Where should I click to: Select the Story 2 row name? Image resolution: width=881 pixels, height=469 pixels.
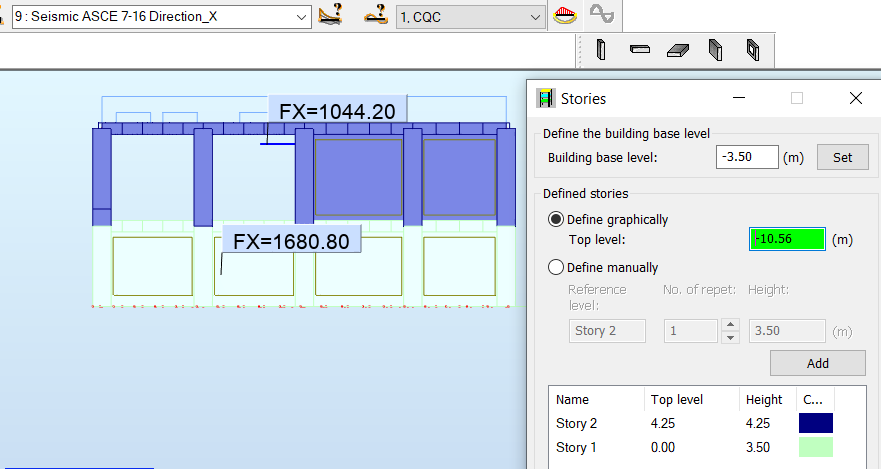(576, 424)
